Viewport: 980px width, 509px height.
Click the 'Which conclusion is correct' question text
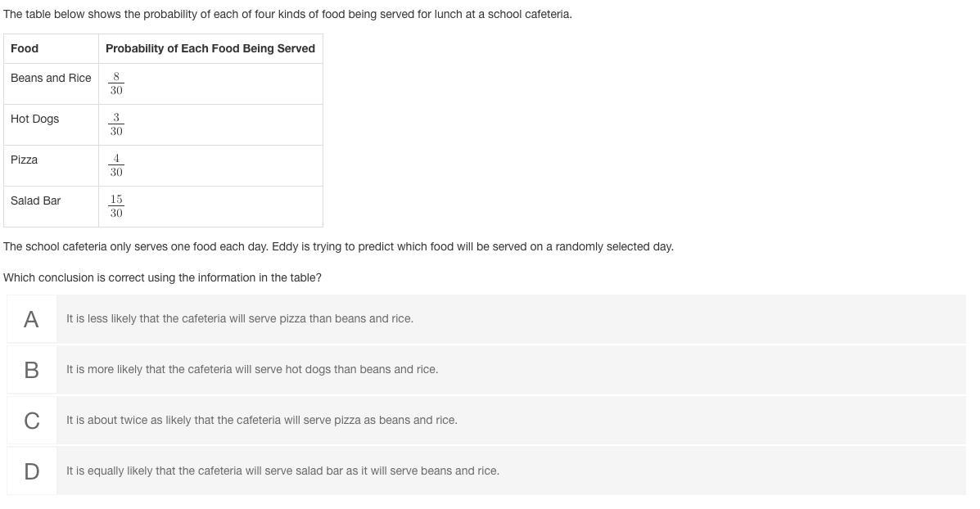pyautogui.click(x=162, y=277)
